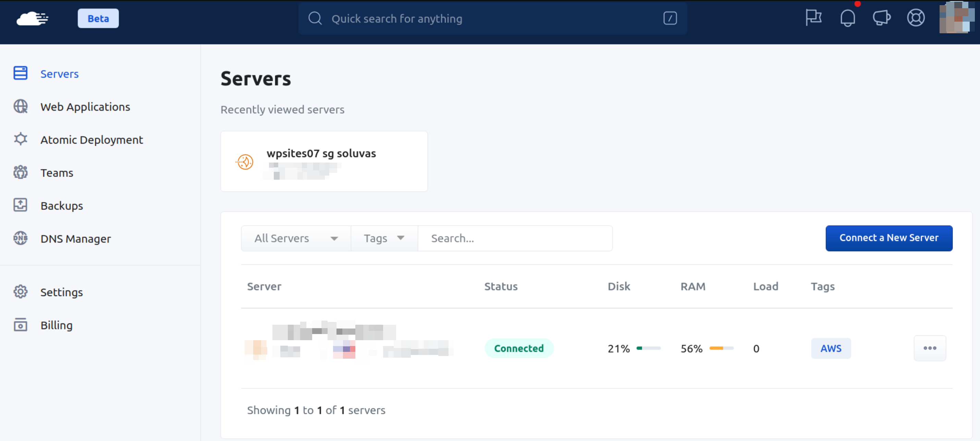
Task: Click the AWS tag label on server
Action: pos(831,348)
